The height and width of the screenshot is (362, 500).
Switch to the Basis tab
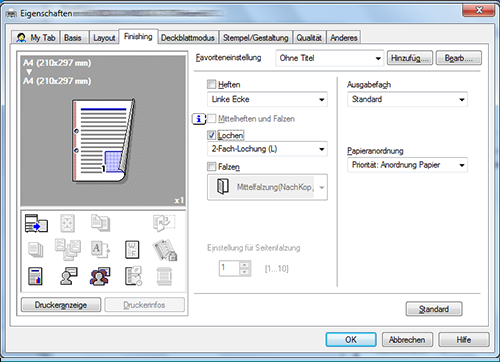pos(73,38)
